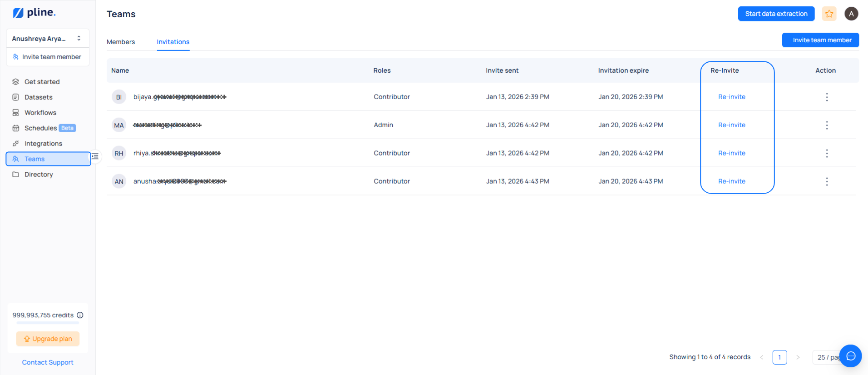Viewport: 868px width, 375px height.
Task: Open action menu for rhiya's invitation
Action: pos(827,153)
